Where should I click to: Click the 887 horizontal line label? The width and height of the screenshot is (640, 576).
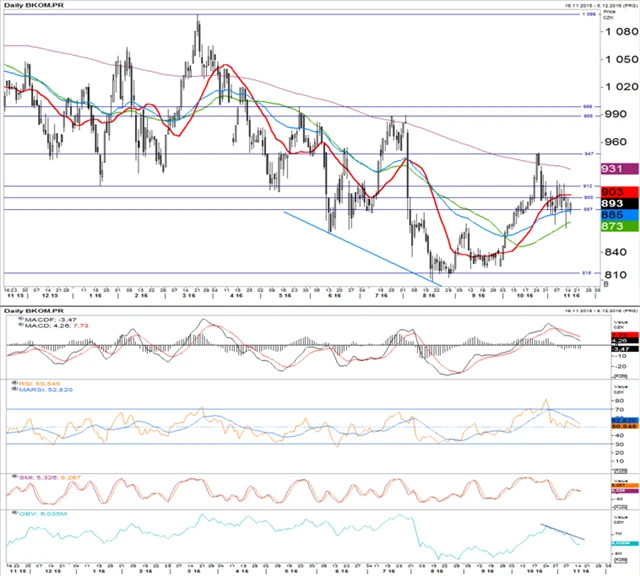point(588,209)
